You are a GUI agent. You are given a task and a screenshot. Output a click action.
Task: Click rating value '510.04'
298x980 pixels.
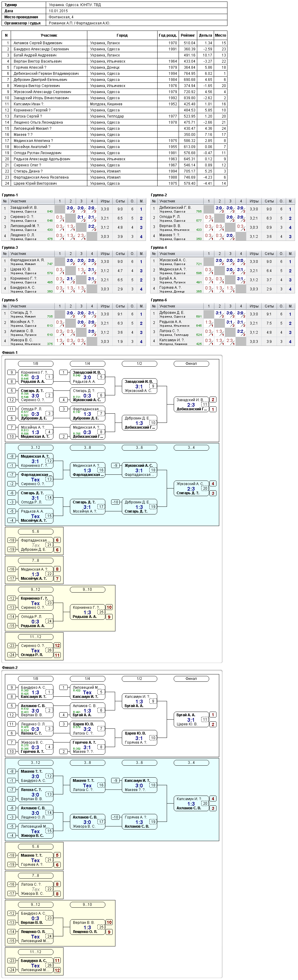pyautogui.click(x=190, y=43)
